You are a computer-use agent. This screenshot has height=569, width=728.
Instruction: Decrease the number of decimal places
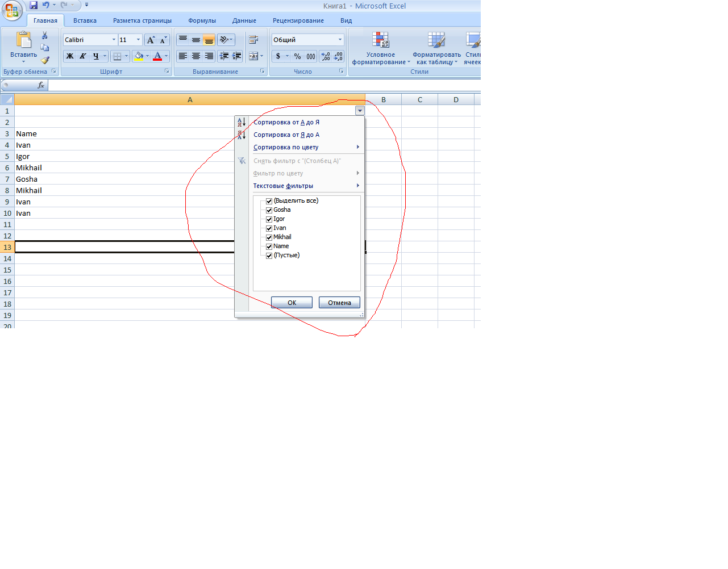point(339,56)
